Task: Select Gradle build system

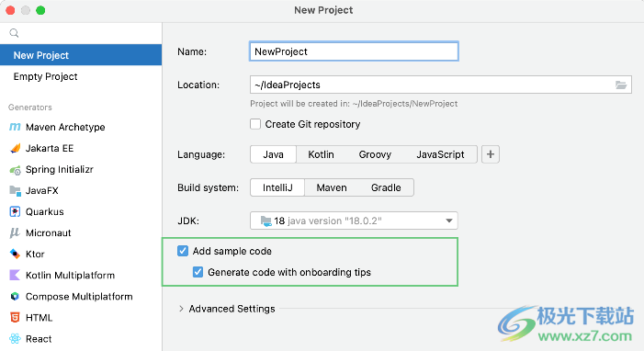Action: (386, 187)
